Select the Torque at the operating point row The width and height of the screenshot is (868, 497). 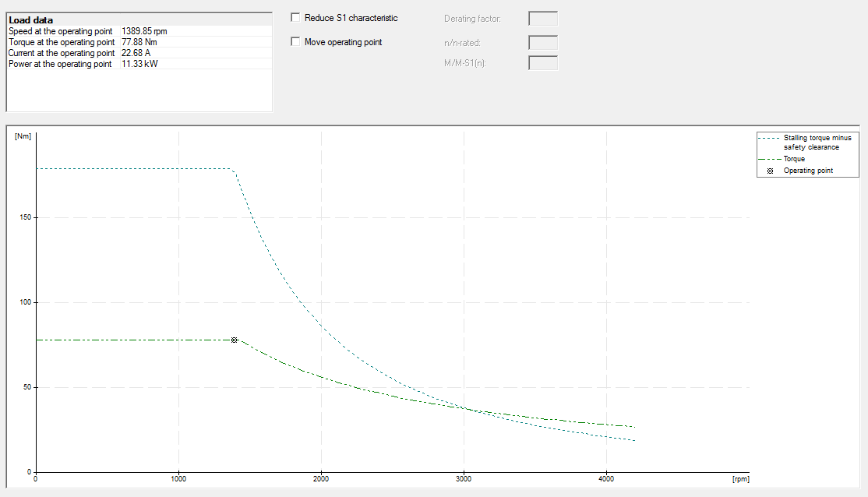click(x=61, y=42)
